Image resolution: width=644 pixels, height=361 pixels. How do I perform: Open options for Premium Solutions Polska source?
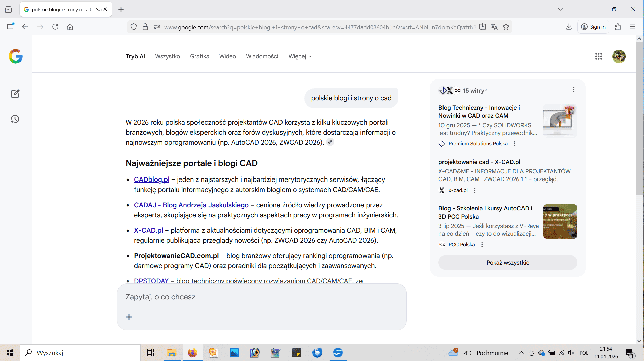(x=515, y=144)
